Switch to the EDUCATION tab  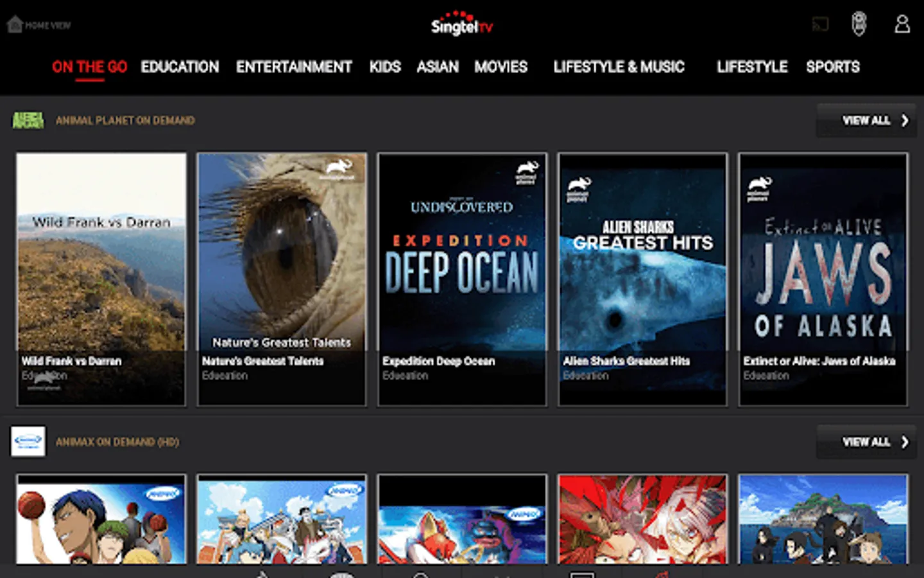(180, 67)
